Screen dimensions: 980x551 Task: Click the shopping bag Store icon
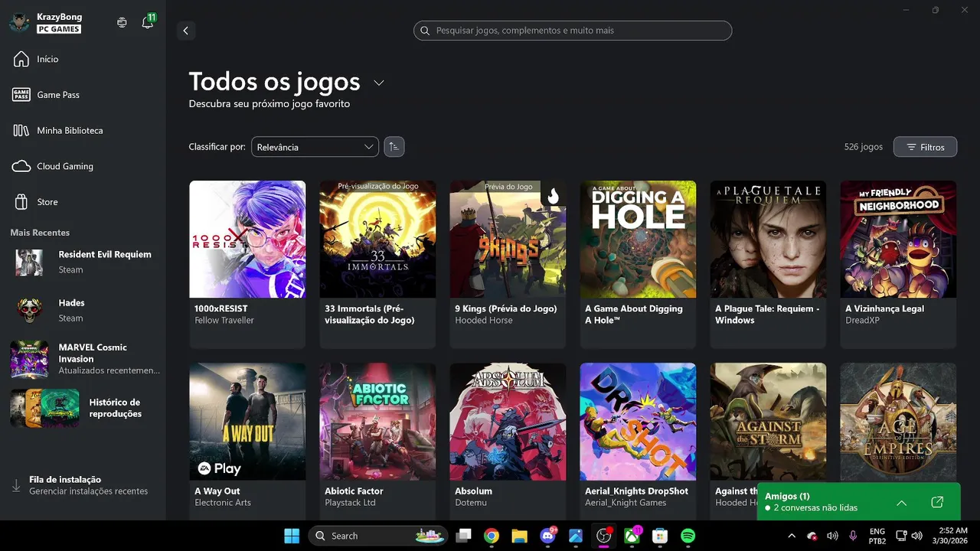coord(21,202)
